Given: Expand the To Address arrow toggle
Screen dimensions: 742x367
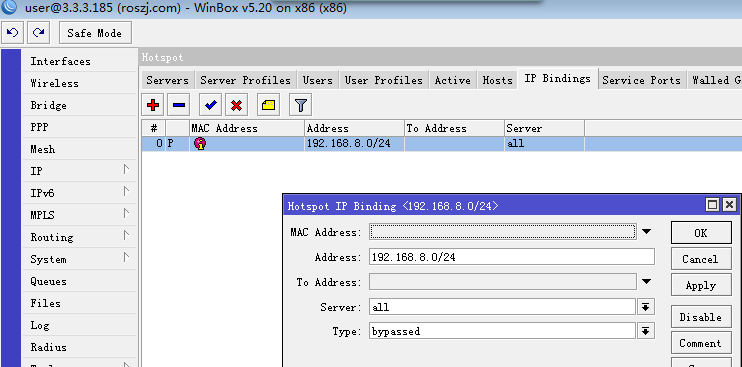Looking at the screenshot, I should (x=646, y=282).
